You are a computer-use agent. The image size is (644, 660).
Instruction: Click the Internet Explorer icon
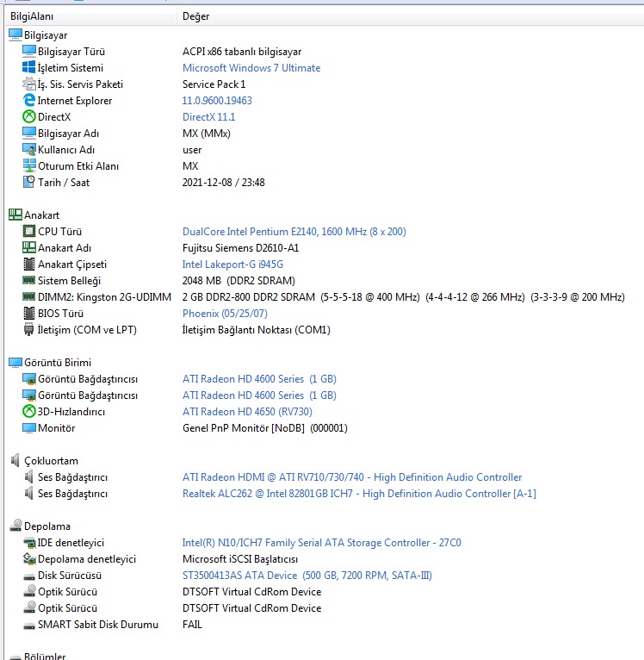click(x=29, y=101)
